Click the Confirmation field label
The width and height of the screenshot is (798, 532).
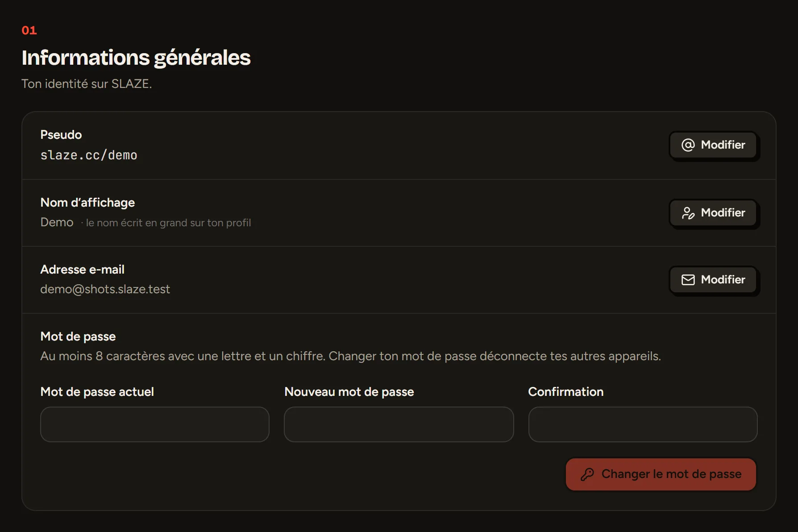tap(566, 392)
